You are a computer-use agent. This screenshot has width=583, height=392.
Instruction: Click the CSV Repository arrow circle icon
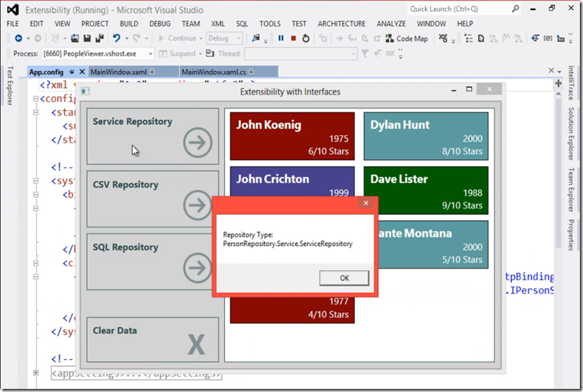(198, 205)
